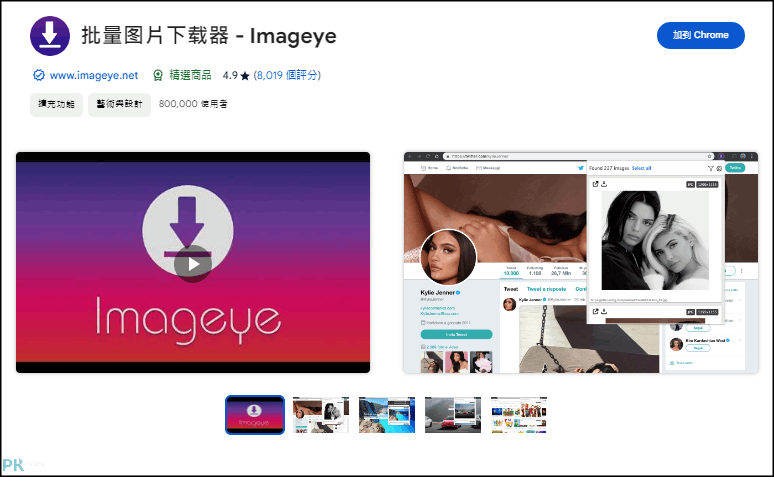Click the Imageye purple download logo icon

click(50, 36)
